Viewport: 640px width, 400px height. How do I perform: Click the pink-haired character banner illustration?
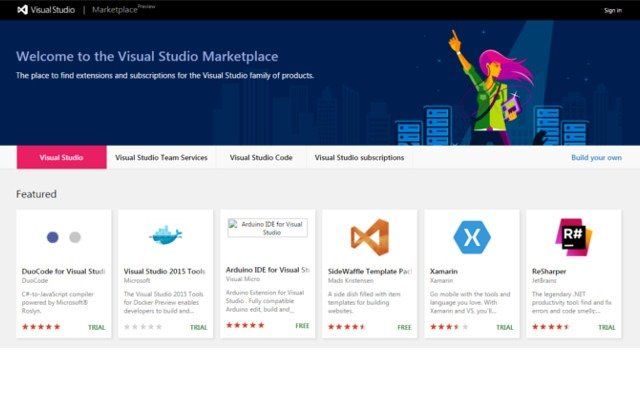[492, 88]
